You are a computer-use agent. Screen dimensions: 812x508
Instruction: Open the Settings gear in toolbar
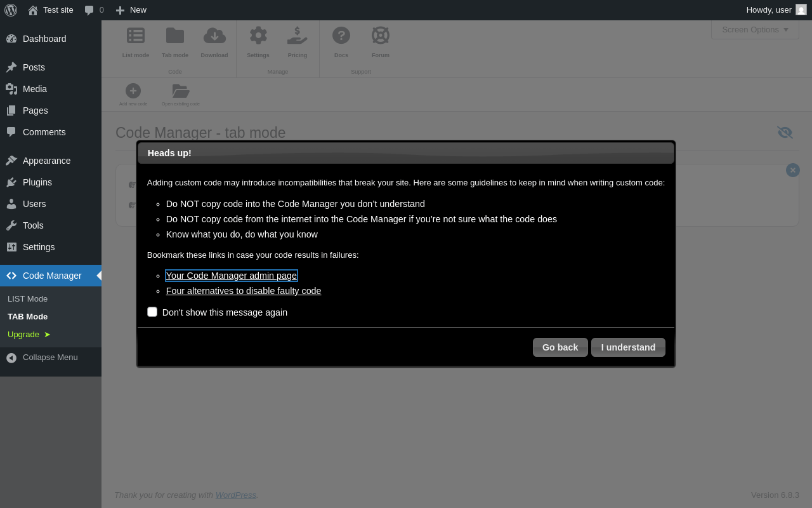click(258, 36)
